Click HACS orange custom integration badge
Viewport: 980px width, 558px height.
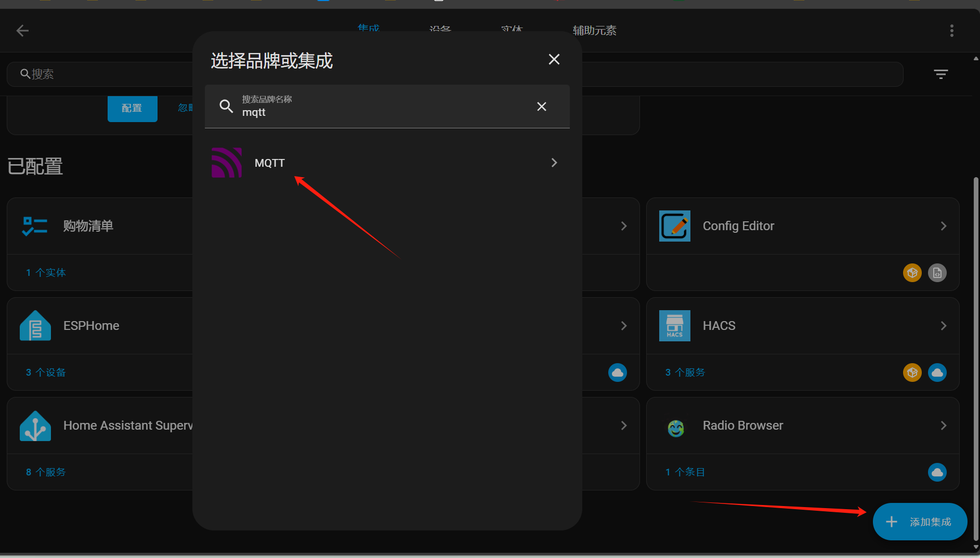coord(912,373)
